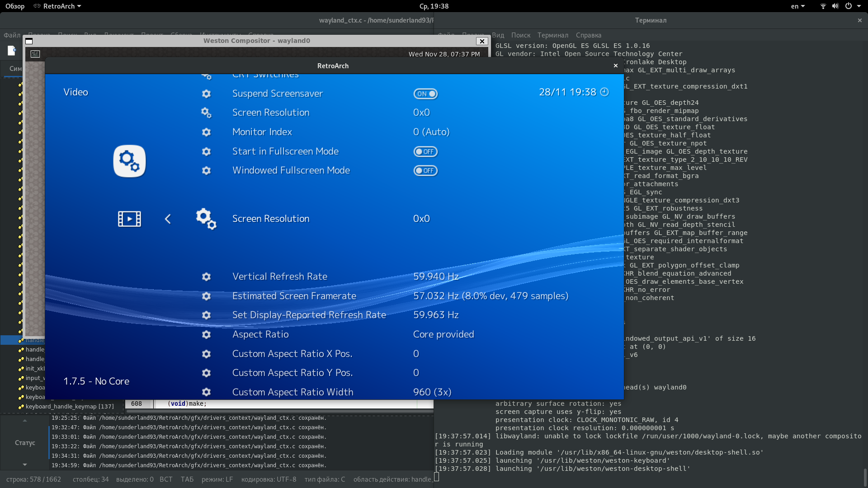Select the Monitor Index setting
The width and height of the screenshot is (868, 488).
click(262, 132)
